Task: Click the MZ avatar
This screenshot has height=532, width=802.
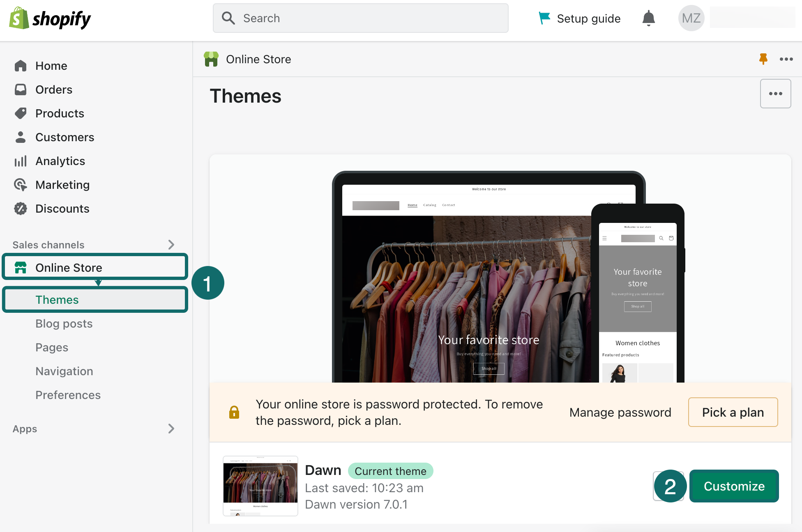Action: (691, 18)
